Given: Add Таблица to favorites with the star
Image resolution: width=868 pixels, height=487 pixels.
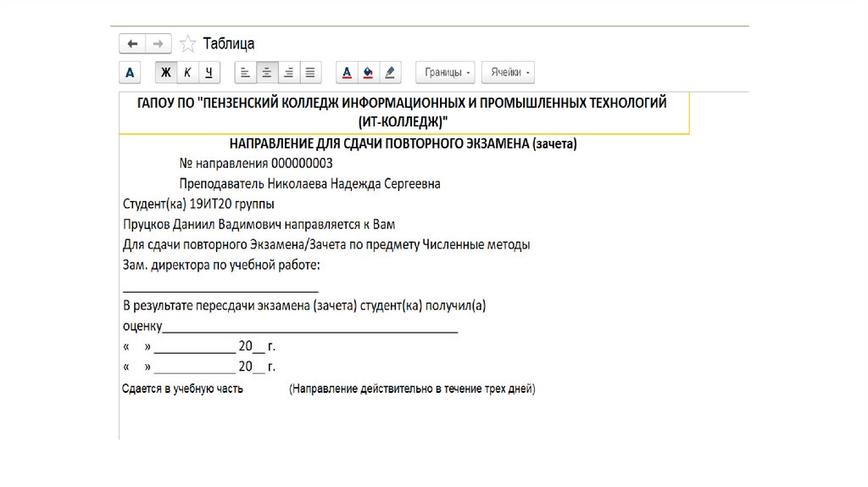Looking at the screenshot, I should 187,44.
